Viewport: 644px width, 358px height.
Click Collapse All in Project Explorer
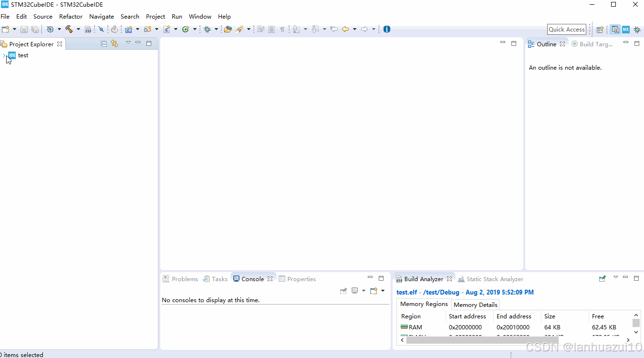coord(104,43)
